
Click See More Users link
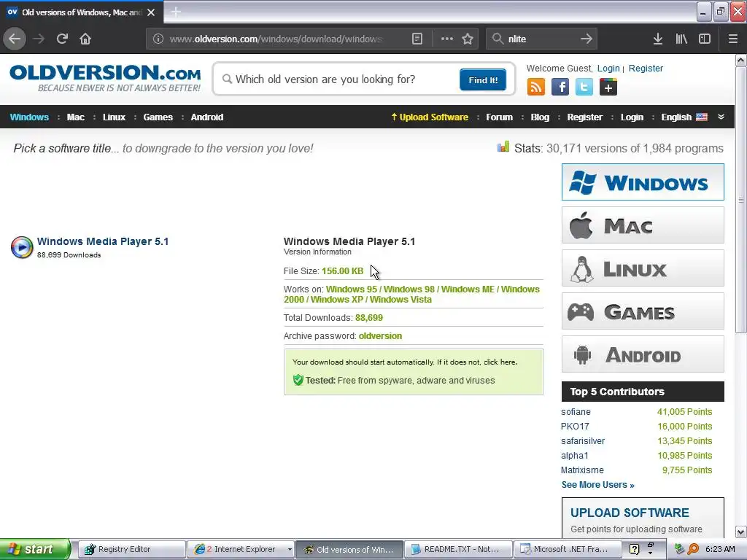[598, 485]
